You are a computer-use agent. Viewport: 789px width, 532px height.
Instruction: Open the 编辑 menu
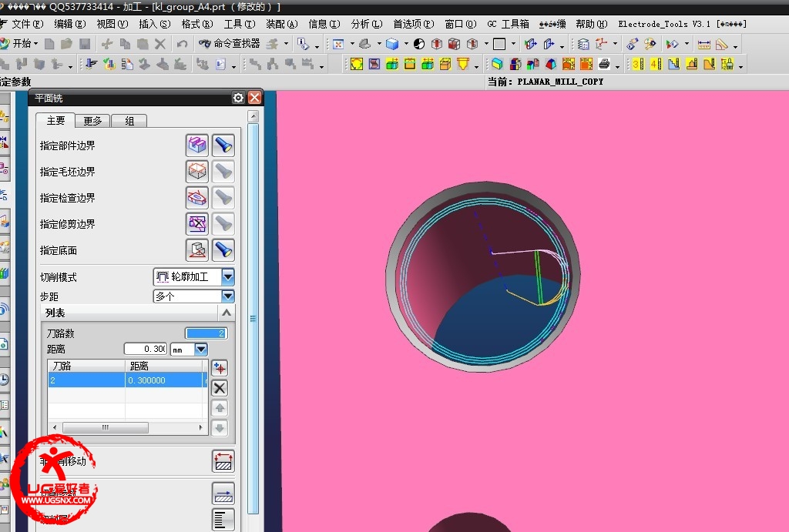[x=69, y=24]
